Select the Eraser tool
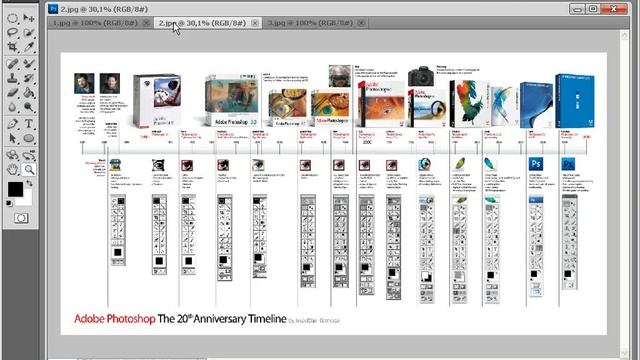This screenshot has width=640, height=360. pos(12,92)
